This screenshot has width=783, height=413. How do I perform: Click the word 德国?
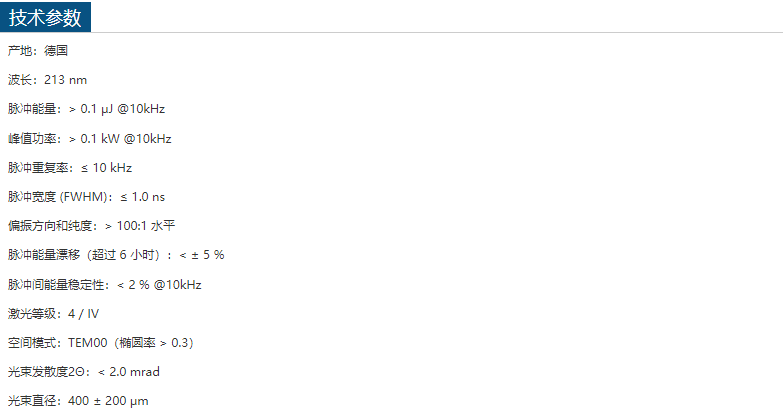tap(56, 50)
